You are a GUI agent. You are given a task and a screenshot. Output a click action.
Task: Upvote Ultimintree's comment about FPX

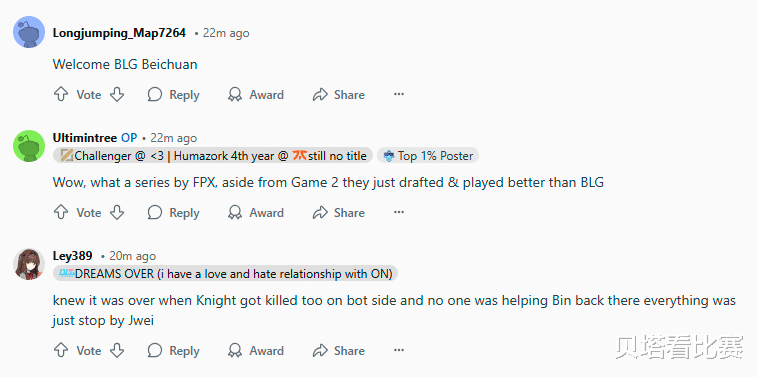tap(60, 212)
